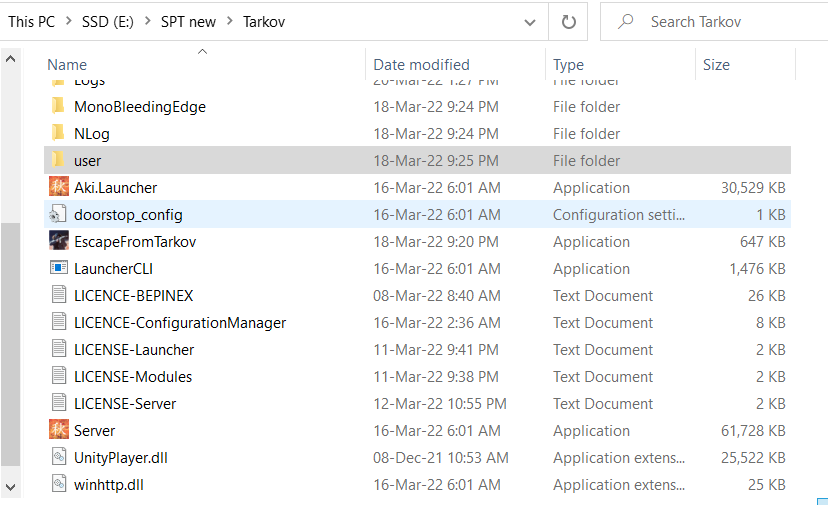Open the address bar history dropdown
The image size is (828, 505).
click(530, 22)
